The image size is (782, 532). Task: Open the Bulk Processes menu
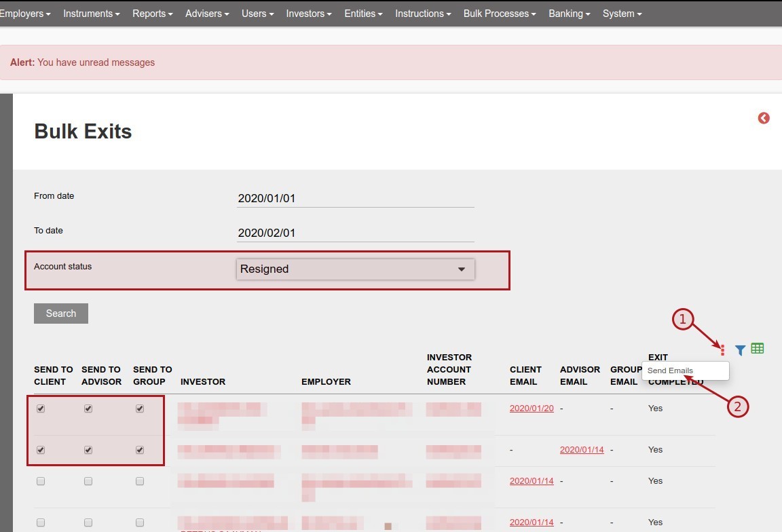tap(500, 14)
